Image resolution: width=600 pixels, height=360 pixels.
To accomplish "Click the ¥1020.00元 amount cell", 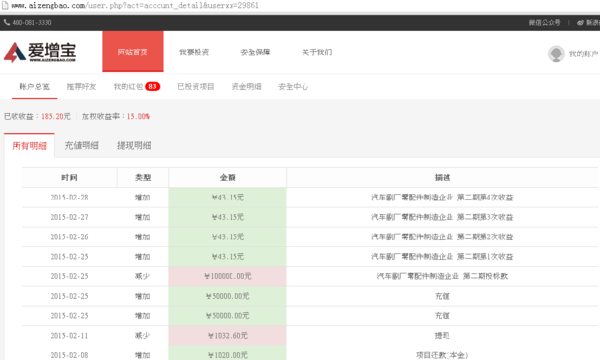I will tap(228, 353).
